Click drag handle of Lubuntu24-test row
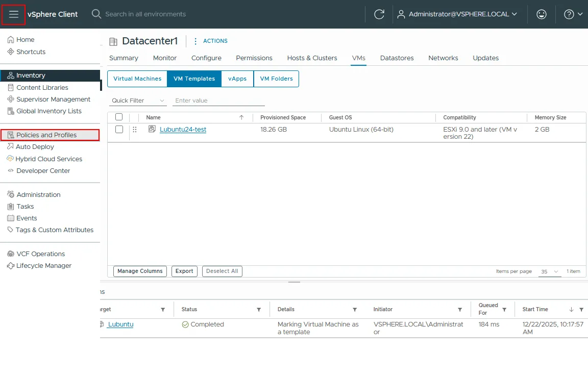Viewport: 588px width, 377px height. pos(135,129)
